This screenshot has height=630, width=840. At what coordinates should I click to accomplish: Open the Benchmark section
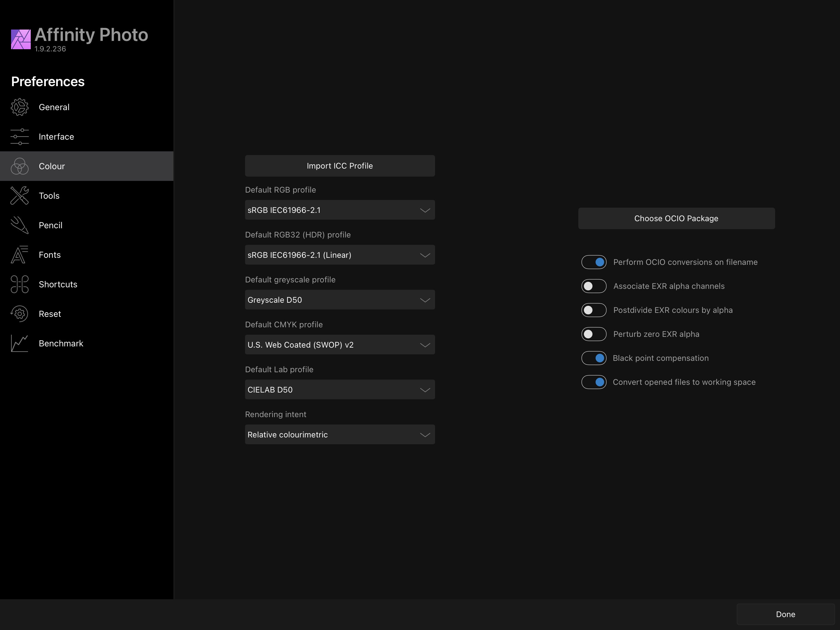[87, 344]
